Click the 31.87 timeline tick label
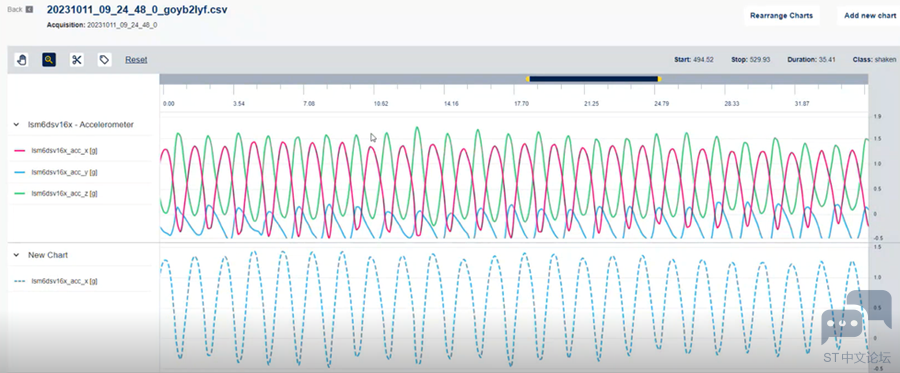This screenshot has height=373, width=900. [802, 104]
